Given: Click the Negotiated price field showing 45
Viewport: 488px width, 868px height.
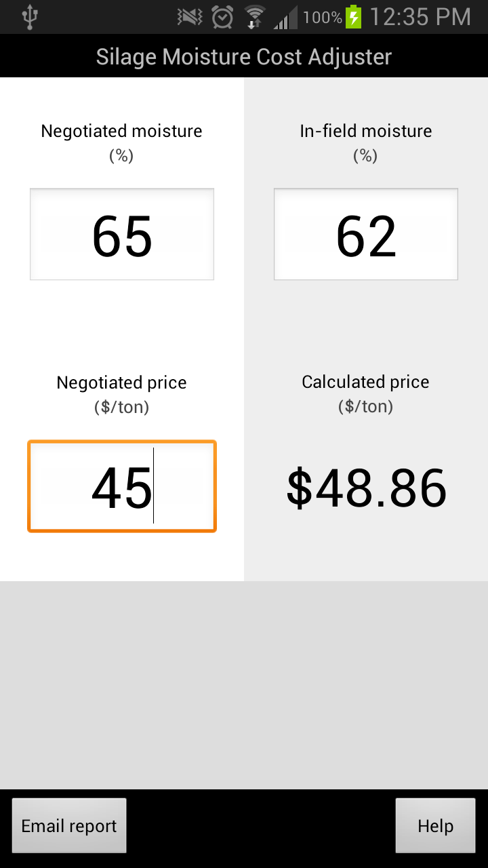Looking at the screenshot, I should coord(122,487).
